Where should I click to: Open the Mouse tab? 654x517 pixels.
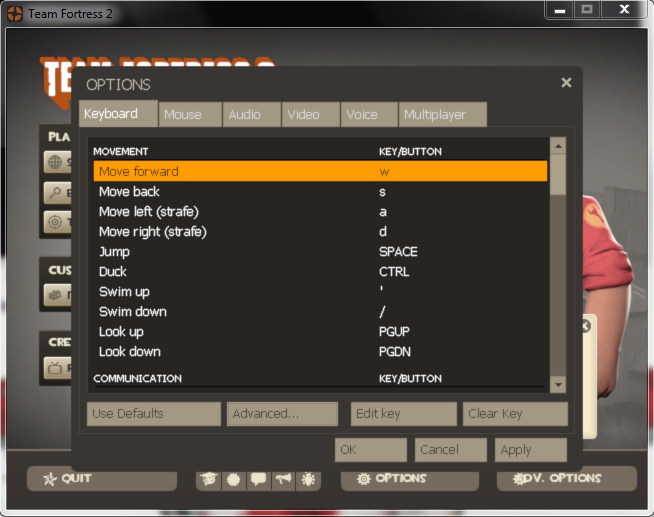[191, 114]
